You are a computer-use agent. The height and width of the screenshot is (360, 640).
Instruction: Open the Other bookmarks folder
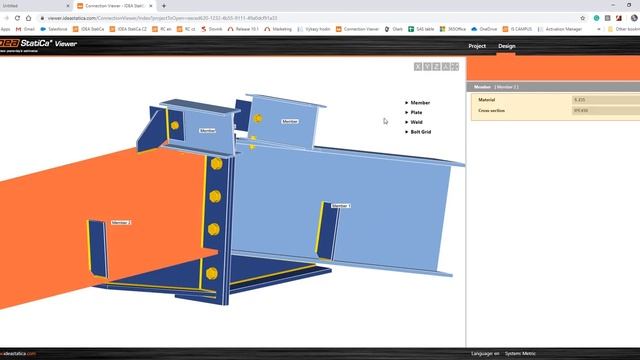[624, 29]
